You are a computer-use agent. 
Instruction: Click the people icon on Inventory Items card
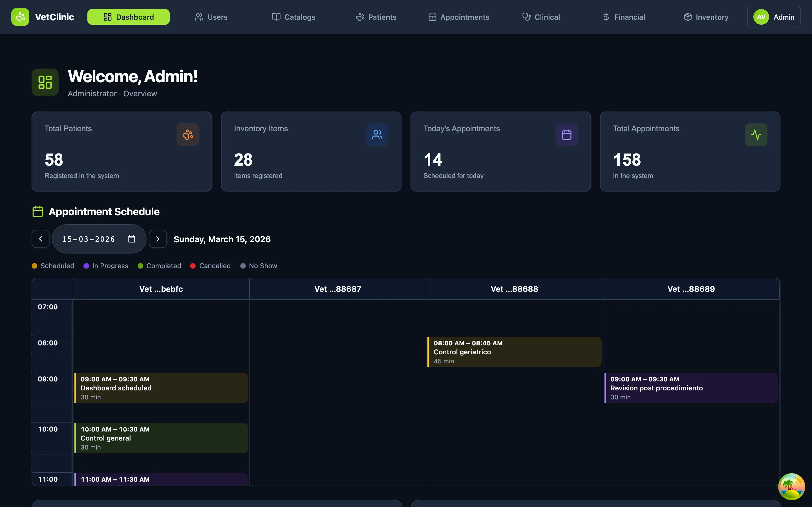click(x=377, y=135)
